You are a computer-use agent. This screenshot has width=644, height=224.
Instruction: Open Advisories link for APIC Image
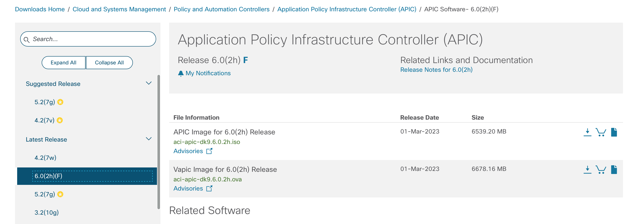188,151
